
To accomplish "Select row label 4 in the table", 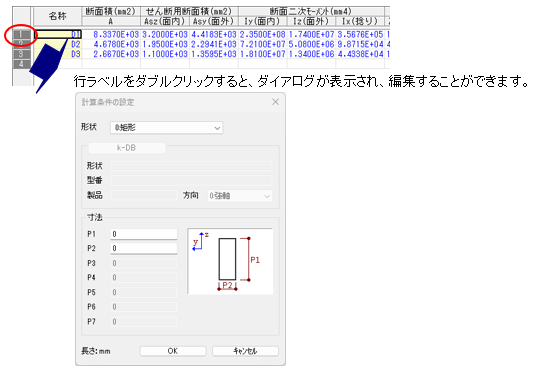I will 21,64.
